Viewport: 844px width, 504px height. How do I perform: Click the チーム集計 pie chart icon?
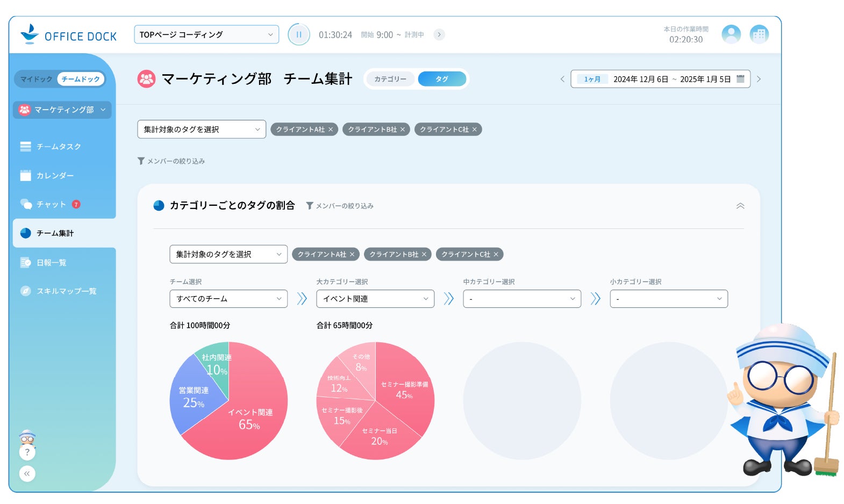(x=25, y=233)
